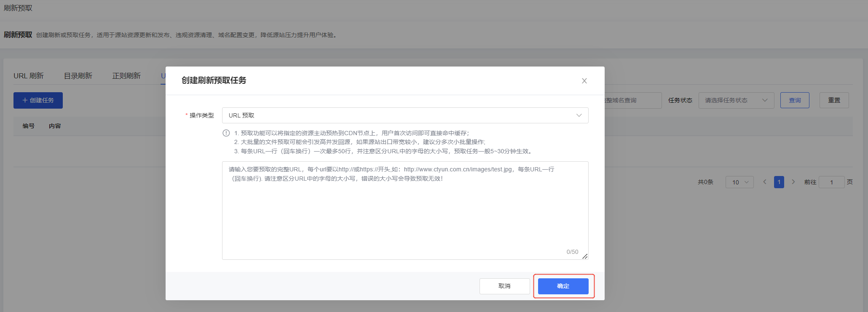Select page 1 in pagination
The image size is (868, 312).
point(779,182)
